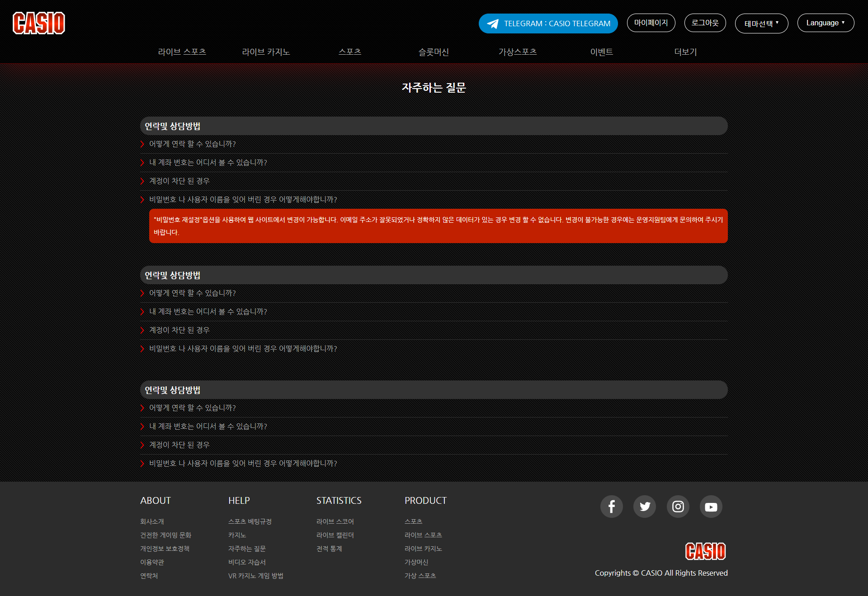The width and height of the screenshot is (868, 596).
Task: Open the 개인정보 보호정책 footer link
Action: pyautogui.click(x=165, y=549)
